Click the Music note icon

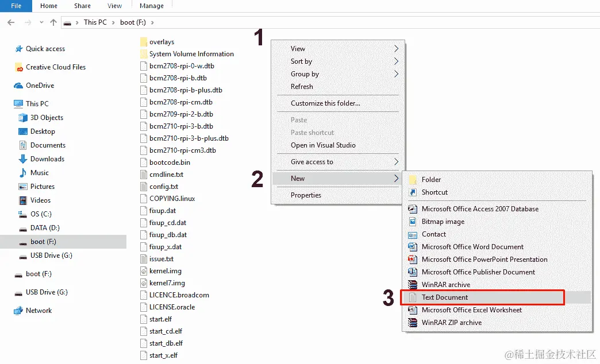[23, 173]
